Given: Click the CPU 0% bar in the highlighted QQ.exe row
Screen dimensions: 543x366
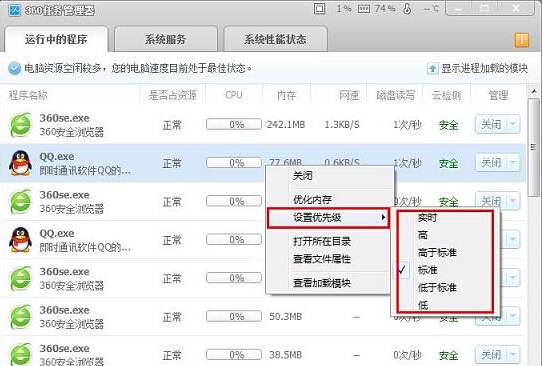Looking at the screenshot, I should tap(234, 162).
